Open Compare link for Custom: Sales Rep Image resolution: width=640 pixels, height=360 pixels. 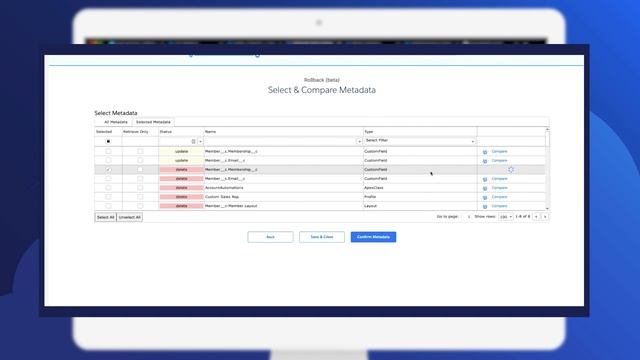(499, 197)
